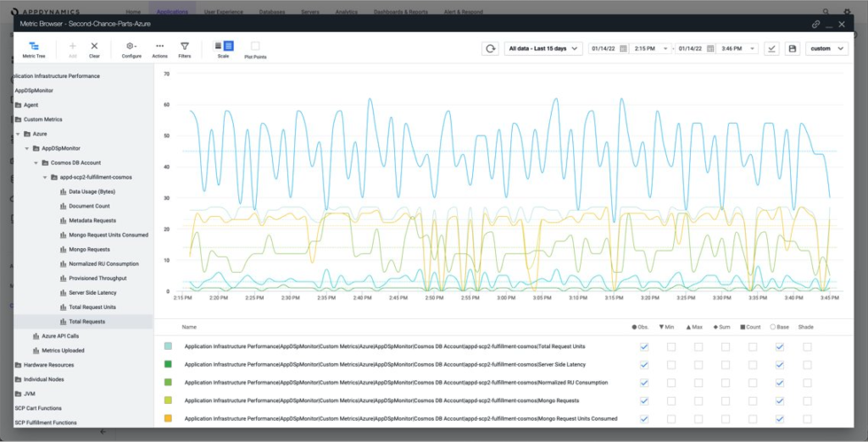Enable Shade for Server Side Latency
Image resolution: width=868 pixels, height=442 pixels.
tap(807, 365)
